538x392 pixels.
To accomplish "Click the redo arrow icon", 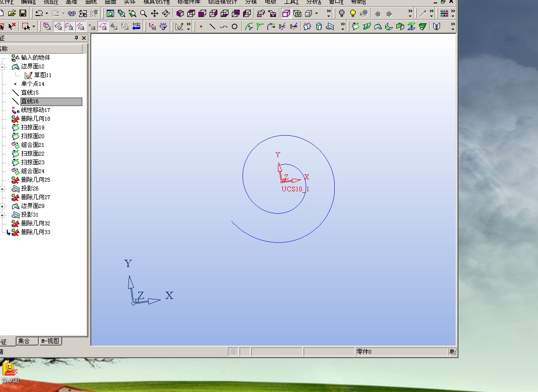I will 55,14.
